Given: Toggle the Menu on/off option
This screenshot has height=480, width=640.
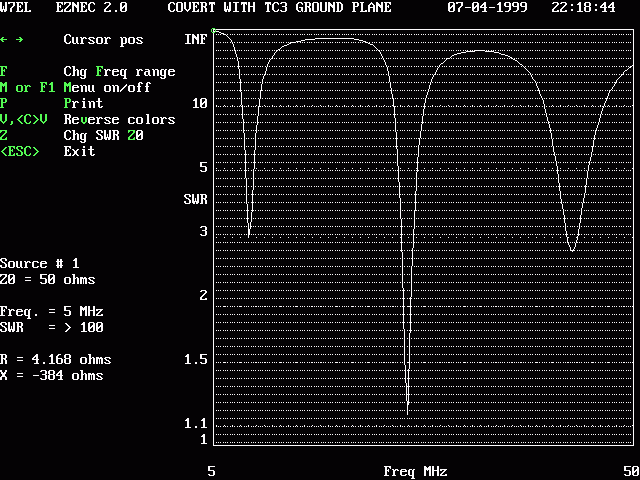Looking at the screenshot, I should (107, 88).
